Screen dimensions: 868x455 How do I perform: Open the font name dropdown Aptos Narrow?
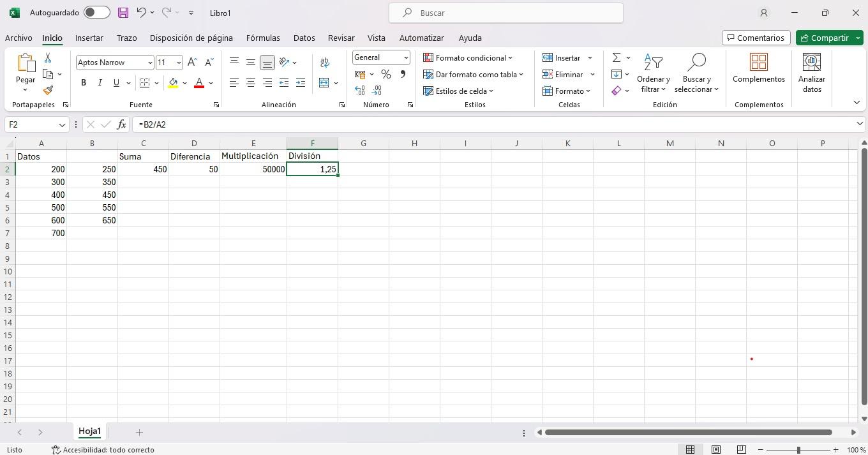[x=150, y=63]
